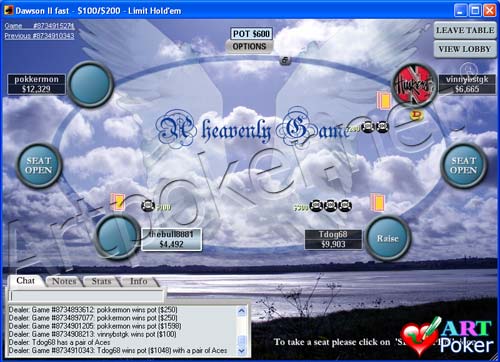Open the Options button under the pot

(x=249, y=46)
